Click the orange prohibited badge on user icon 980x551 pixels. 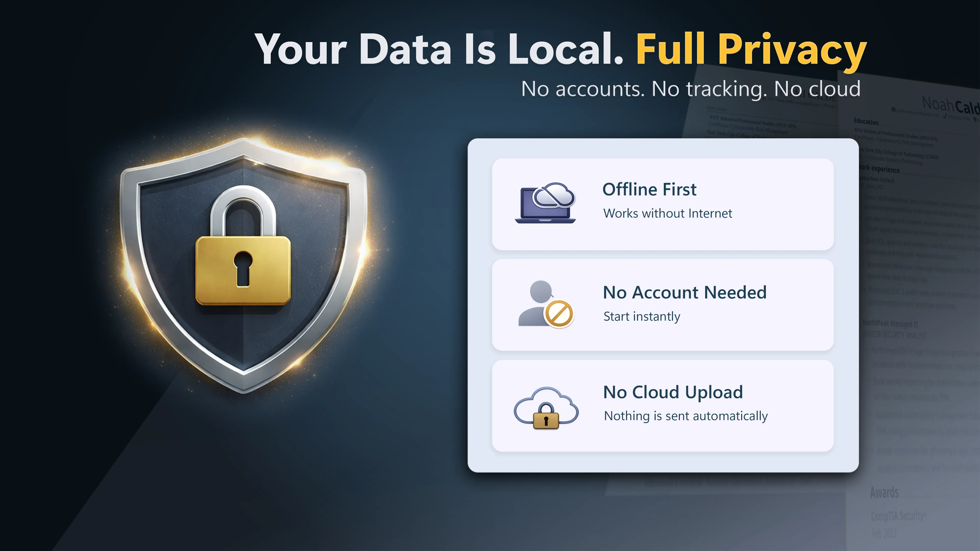559,314
